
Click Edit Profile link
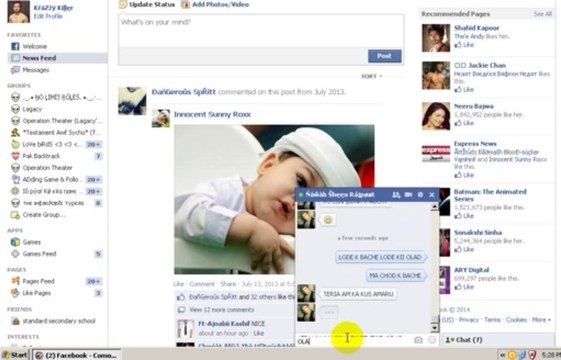48,16
